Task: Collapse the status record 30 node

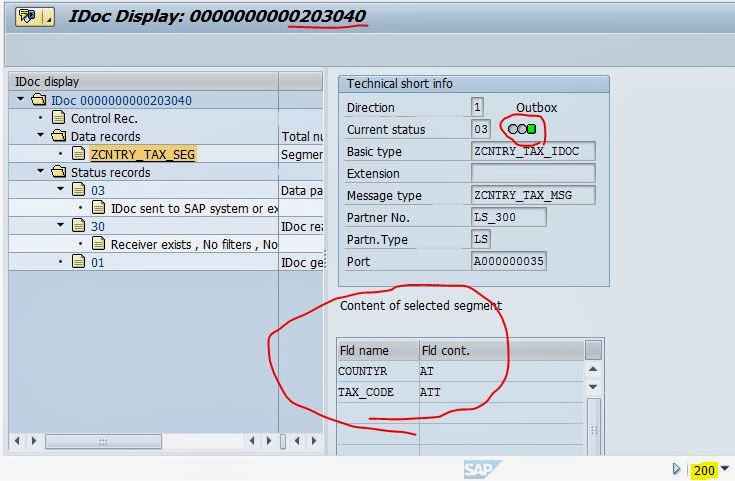Action: tap(60, 226)
